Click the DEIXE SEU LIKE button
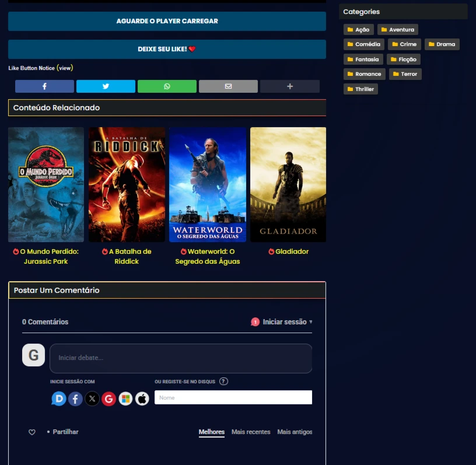Viewport: 476px width, 465px height. 167,49
